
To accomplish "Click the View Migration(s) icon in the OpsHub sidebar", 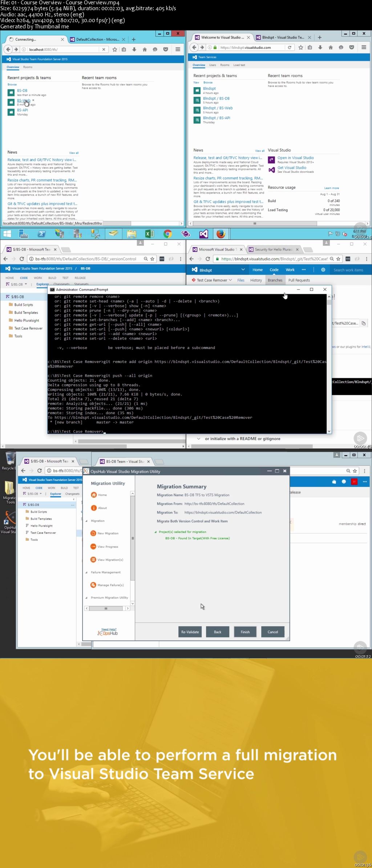I will [x=93, y=560].
